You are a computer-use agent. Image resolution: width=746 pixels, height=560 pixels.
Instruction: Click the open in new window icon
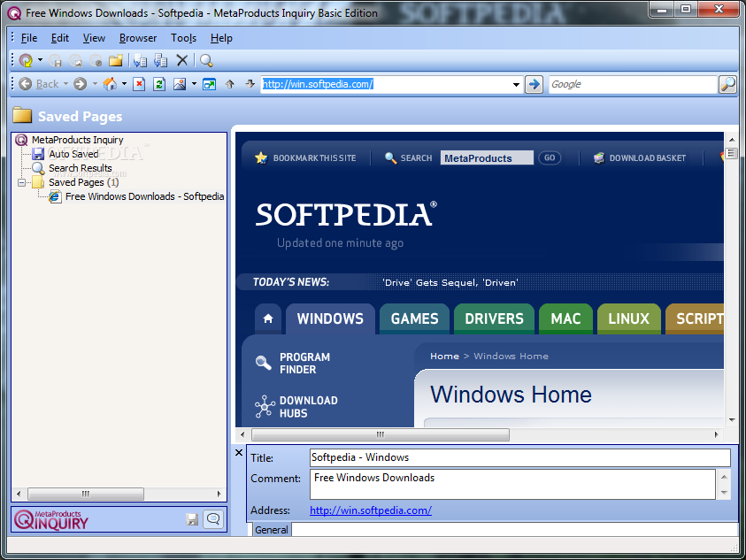210,84
